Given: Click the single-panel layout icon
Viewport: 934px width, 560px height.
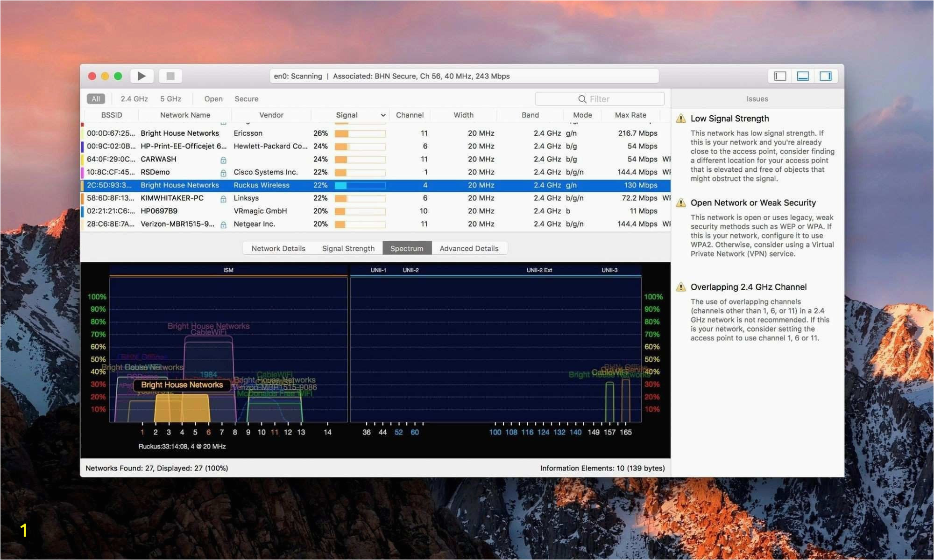Looking at the screenshot, I should [779, 75].
